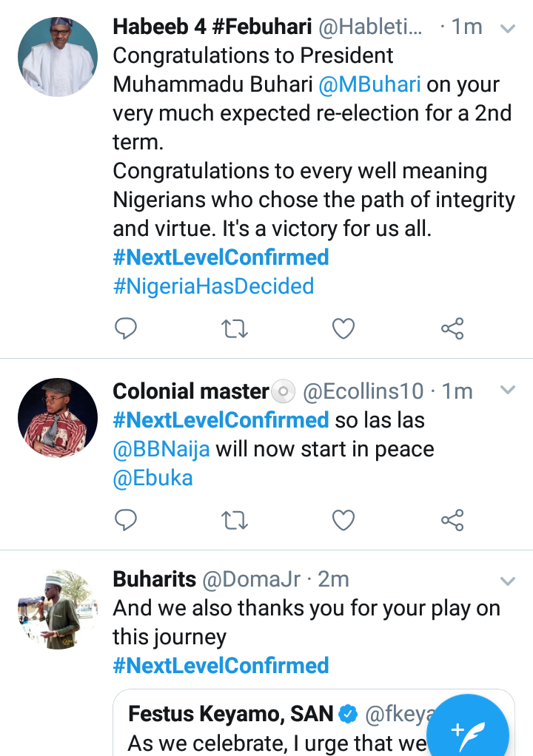Open the #NigeriaHasDecided hashtag
Screen dimensions: 533x756
[x=213, y=286]
